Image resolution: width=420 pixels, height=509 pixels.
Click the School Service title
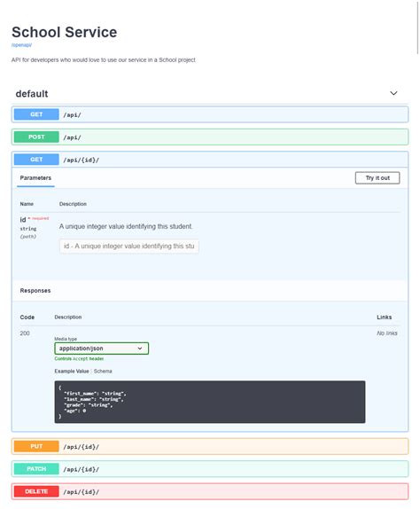[x=64, y=32]
